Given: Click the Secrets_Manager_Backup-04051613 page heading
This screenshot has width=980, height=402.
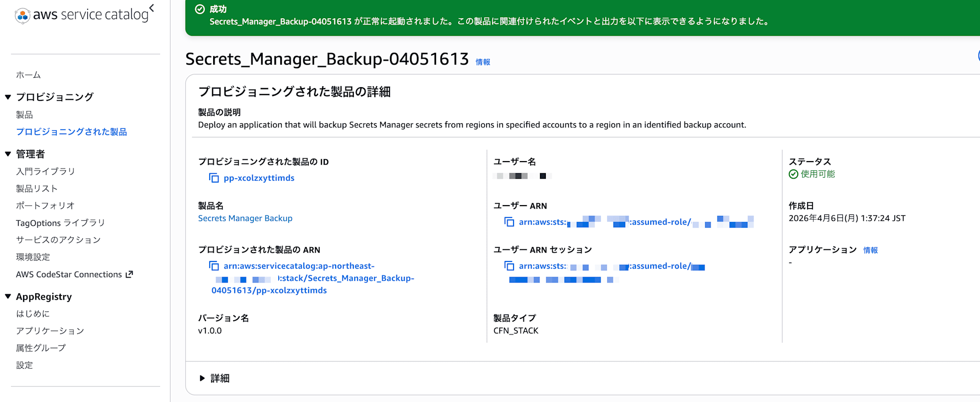Looking at the screenshot, I should point(327,59).
